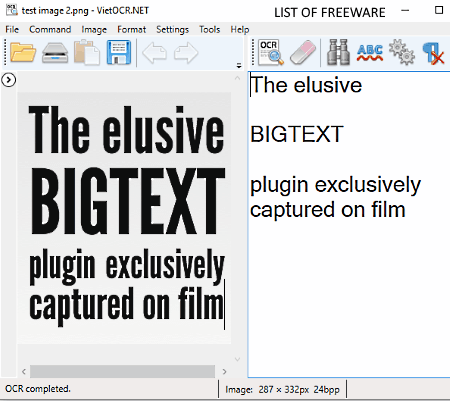Click inside the OCR text output area
This screenshot has width=450, height=401.
point(349,224)
